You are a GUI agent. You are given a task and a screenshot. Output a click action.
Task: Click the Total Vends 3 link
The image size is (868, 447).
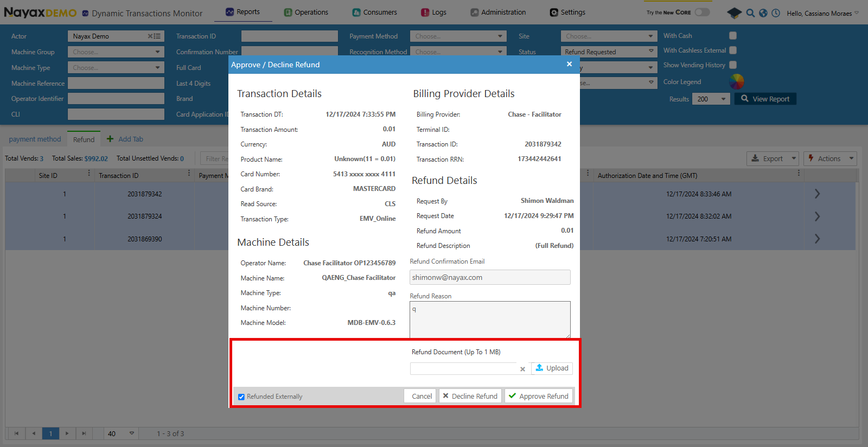click(x=42, y=159)
